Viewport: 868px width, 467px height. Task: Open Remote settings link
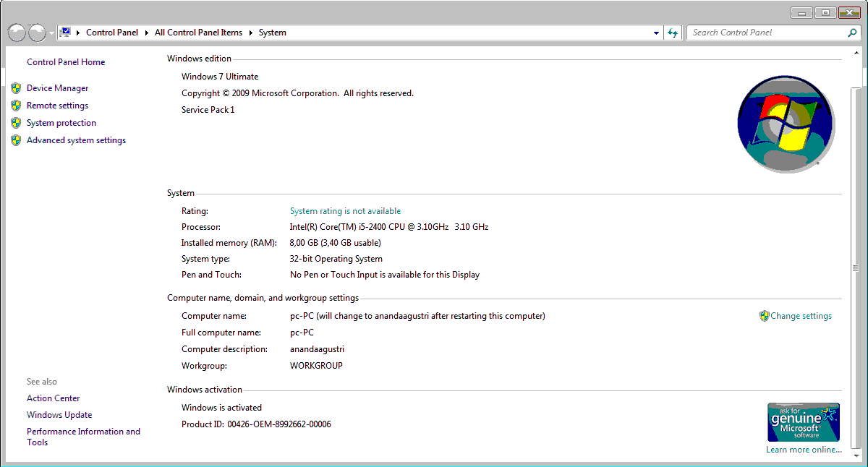click(57, 106)
